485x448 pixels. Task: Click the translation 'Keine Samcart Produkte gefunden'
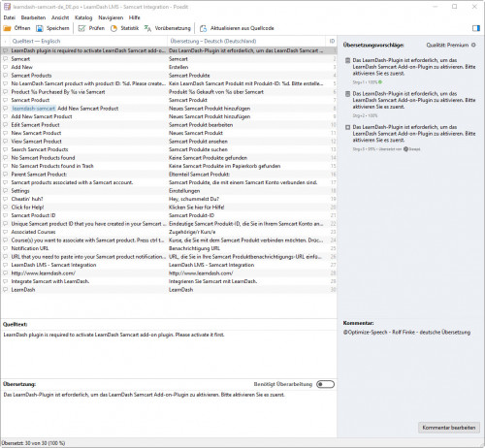point(208,158)
